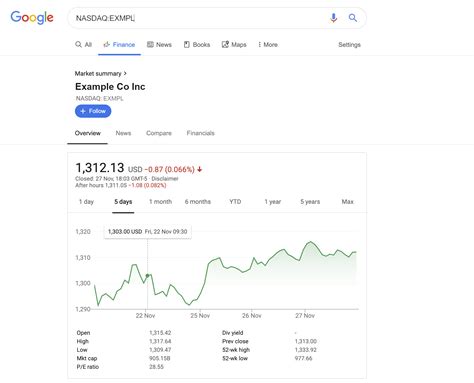The height and width of the screenshot is (383, 474).
Task: Open the Maps search tab
Action: [234, 44]
